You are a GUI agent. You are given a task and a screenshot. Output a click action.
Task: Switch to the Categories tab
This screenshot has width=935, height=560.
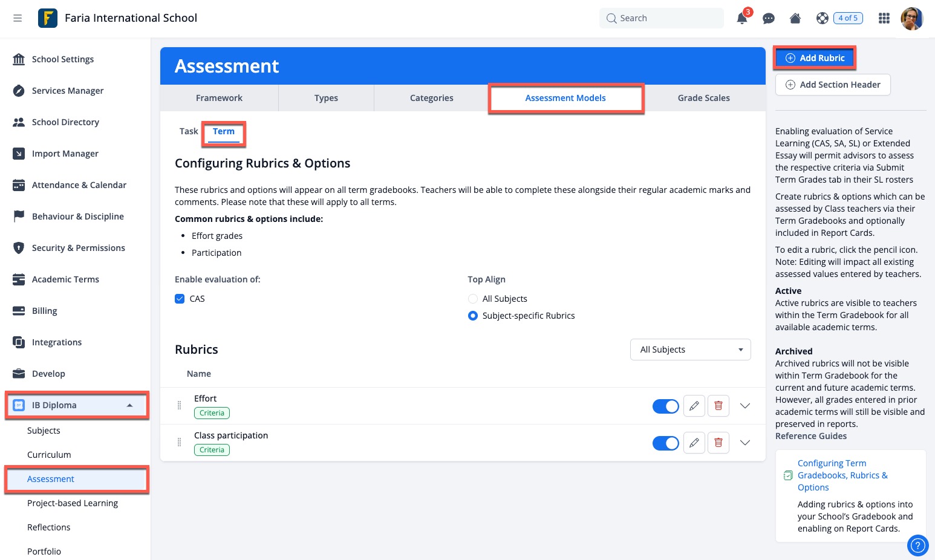431,98
